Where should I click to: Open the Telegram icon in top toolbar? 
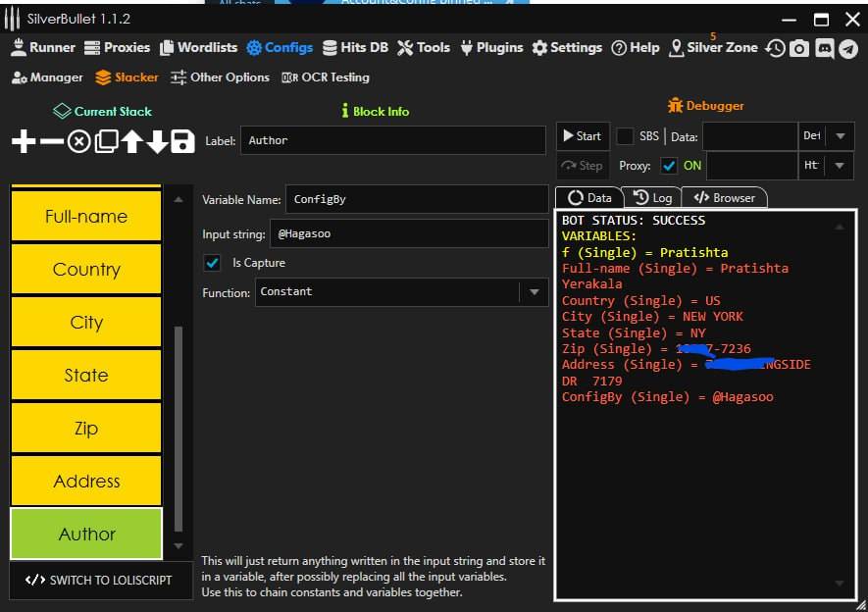pos(848,48)
